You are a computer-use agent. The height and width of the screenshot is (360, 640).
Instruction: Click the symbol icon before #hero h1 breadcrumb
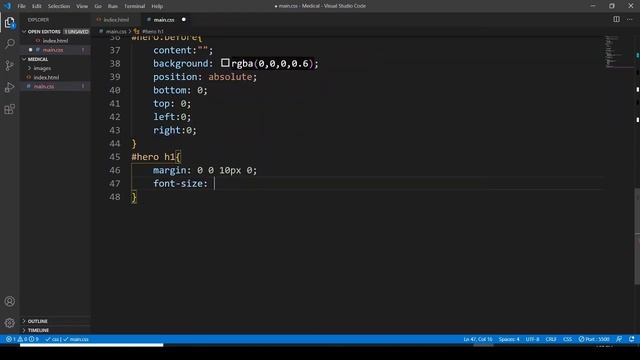[137, 31]
